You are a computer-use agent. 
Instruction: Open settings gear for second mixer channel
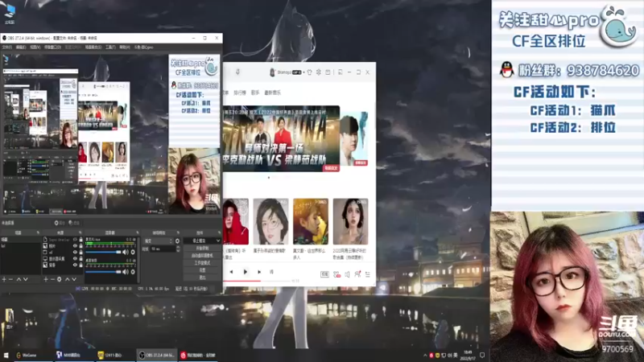[x=133, y=272]
